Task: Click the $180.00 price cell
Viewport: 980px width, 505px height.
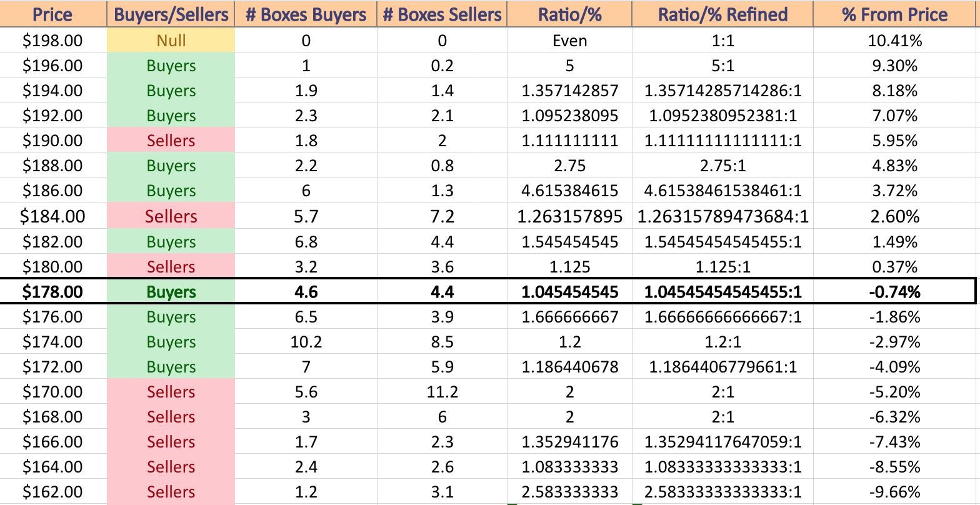Action: [x=53, y=267]
